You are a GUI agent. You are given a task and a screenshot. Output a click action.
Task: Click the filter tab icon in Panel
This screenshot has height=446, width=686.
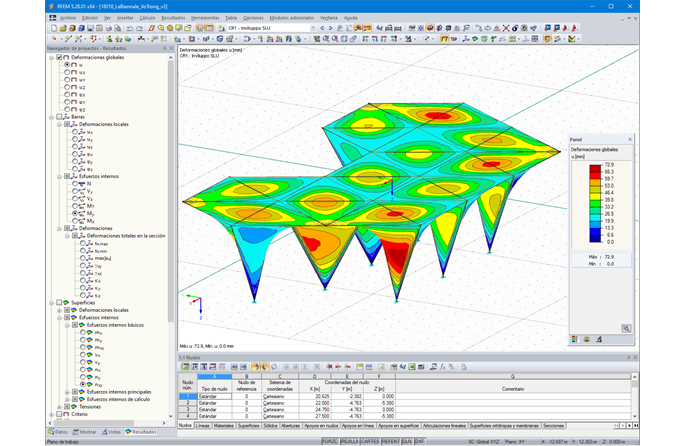coord(599,339)
